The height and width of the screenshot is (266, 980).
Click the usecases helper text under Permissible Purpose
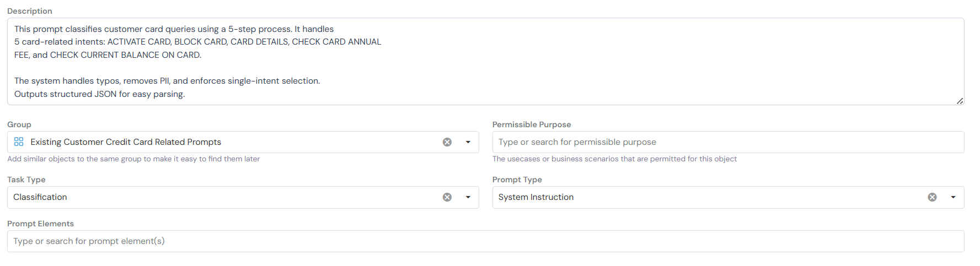pos(614,159)
